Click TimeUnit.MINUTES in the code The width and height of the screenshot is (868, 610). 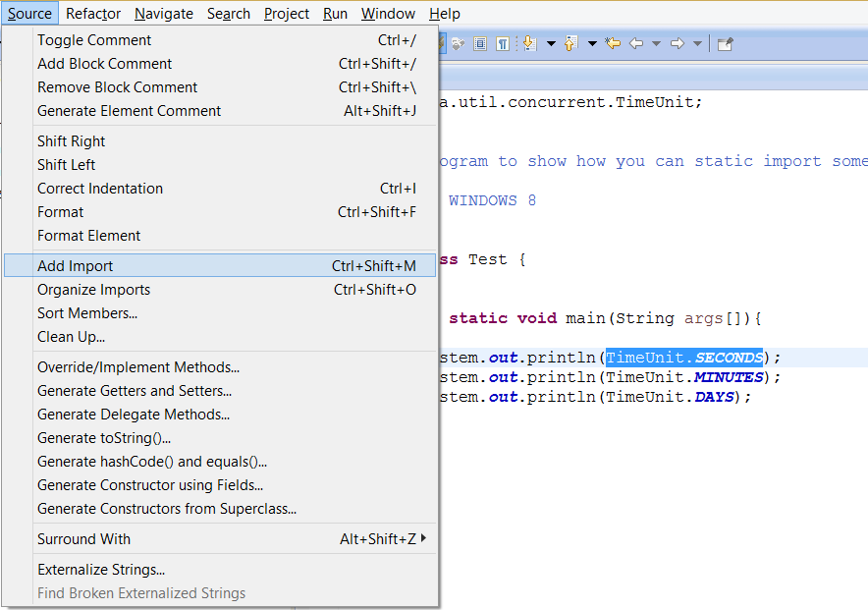tap(684, 377)
